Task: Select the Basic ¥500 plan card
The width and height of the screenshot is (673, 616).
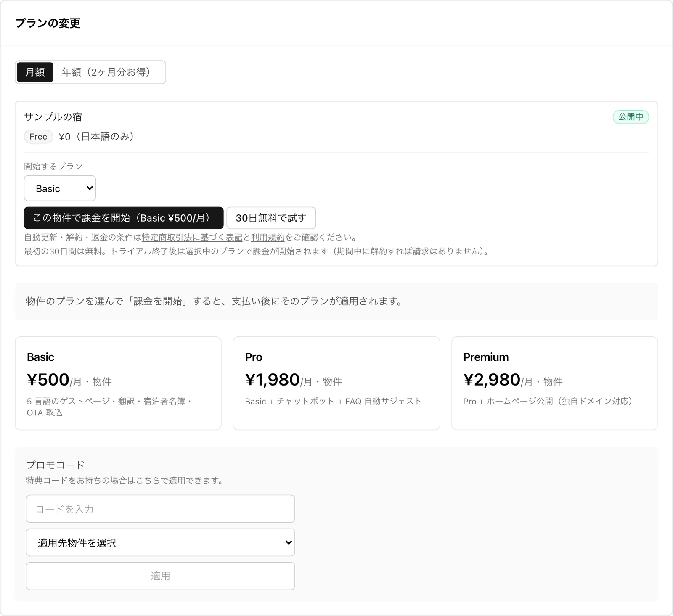Action: 118,383
